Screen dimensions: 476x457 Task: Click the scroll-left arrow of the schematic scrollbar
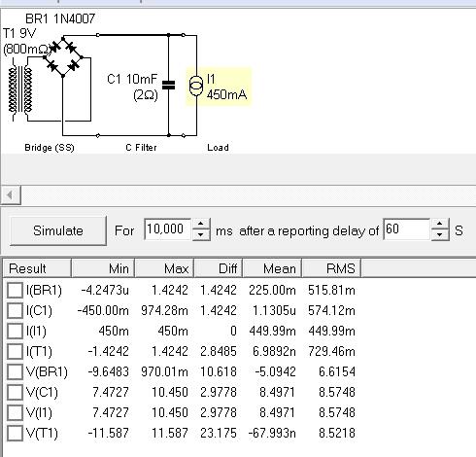click(11, 195)
